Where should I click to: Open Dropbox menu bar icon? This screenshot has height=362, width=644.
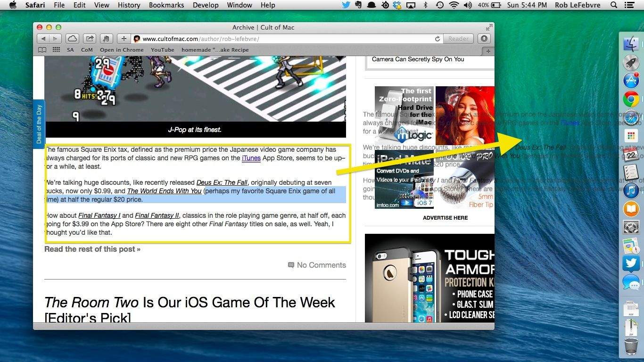point(397,5)
